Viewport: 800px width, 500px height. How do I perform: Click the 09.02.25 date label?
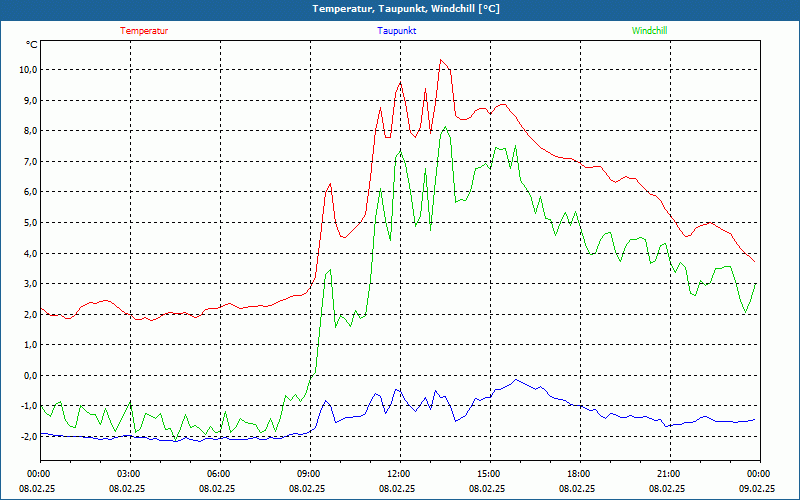coord(757,488)
